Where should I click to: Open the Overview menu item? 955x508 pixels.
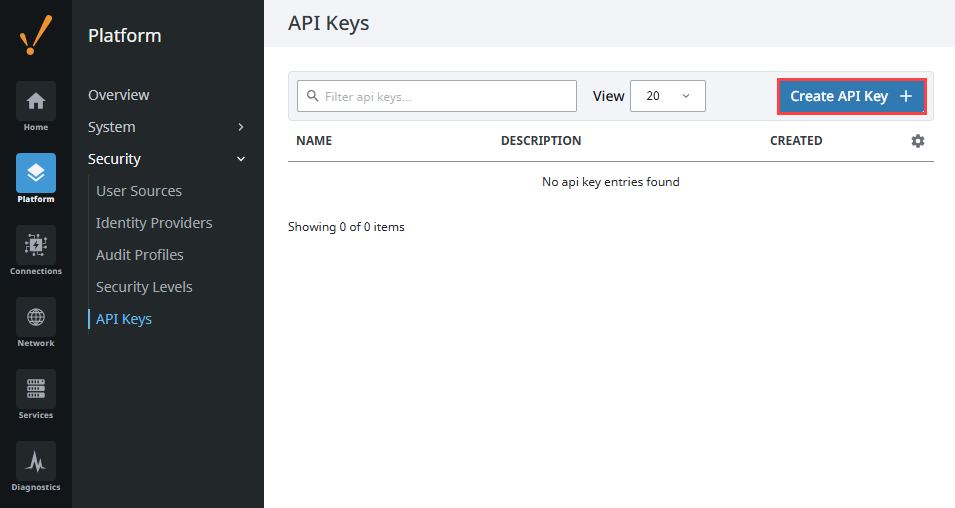[x=119, y=95]
